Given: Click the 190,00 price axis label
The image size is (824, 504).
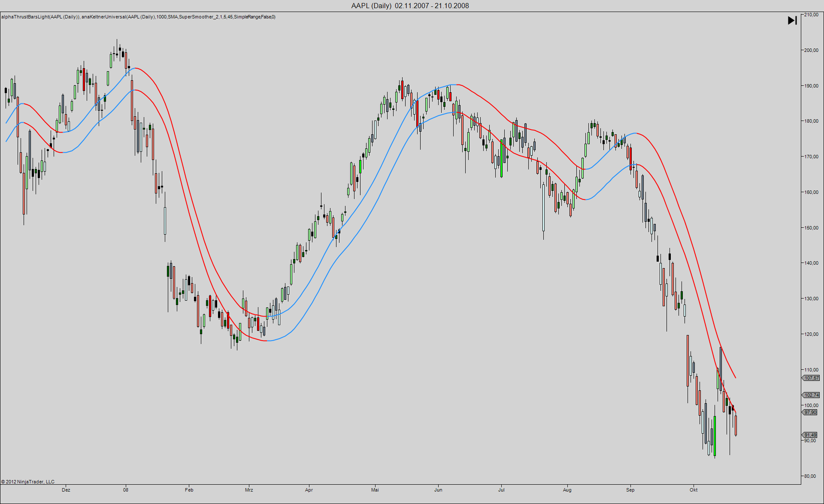Looking at the screenshot, I should coord(811,86).
